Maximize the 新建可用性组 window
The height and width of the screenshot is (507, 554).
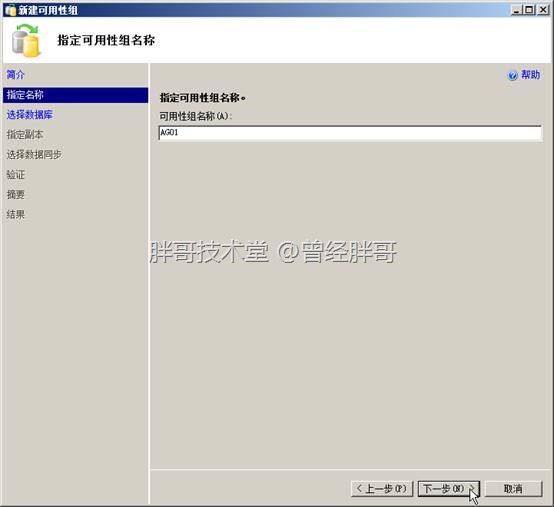[529, 10]
